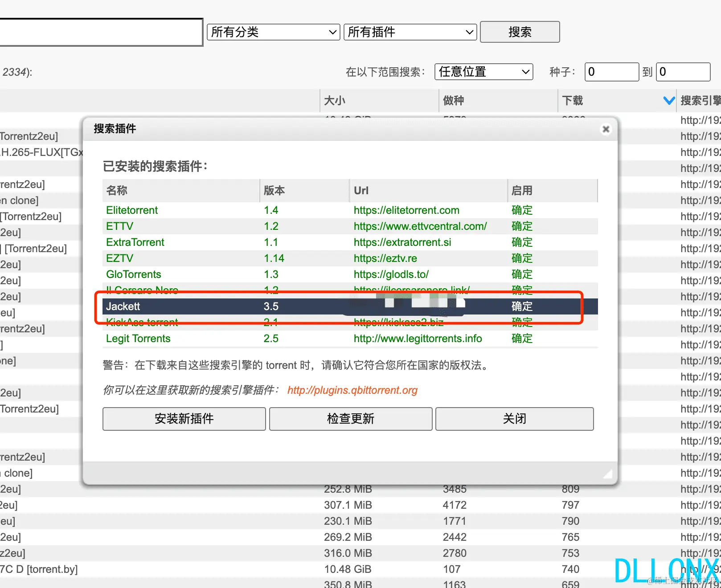
Task: Sort plugins by the 名称 header
Action: [x=181, y=191]
